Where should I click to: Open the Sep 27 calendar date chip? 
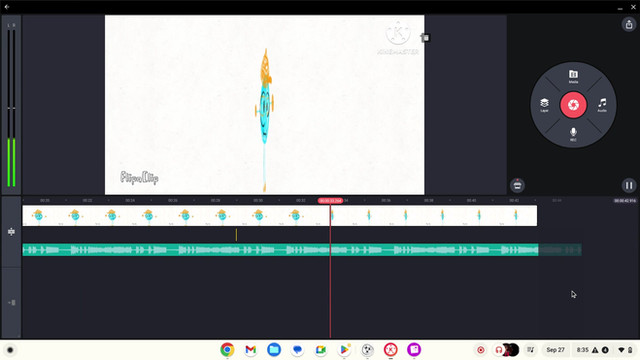pyautogui.click(x=555, y=350)
